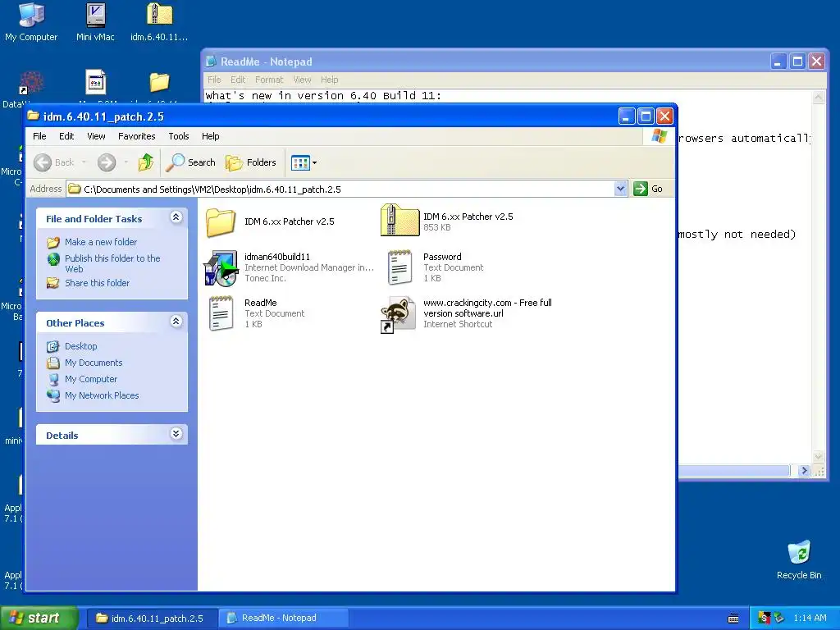
Task: Collapse the Other Places panel
Action: [176, 322]
